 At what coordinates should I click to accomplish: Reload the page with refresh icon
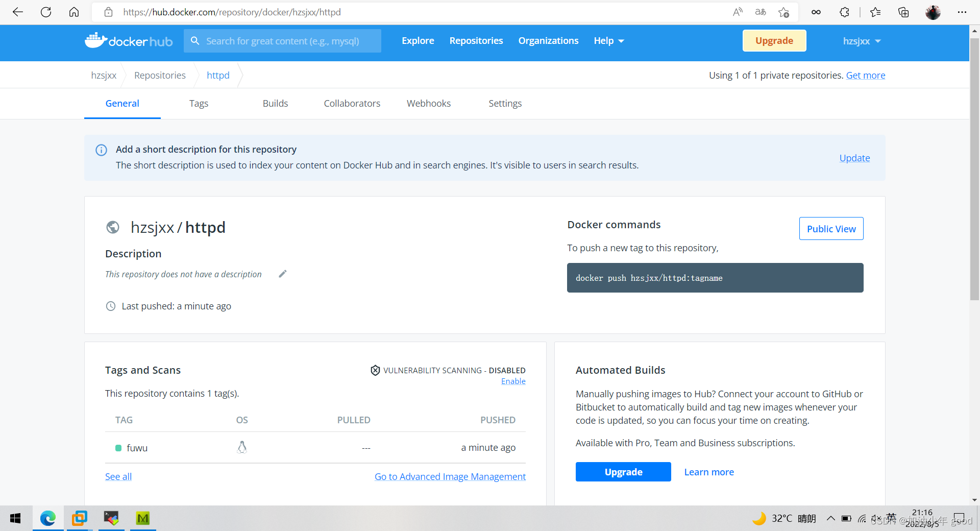46,12
